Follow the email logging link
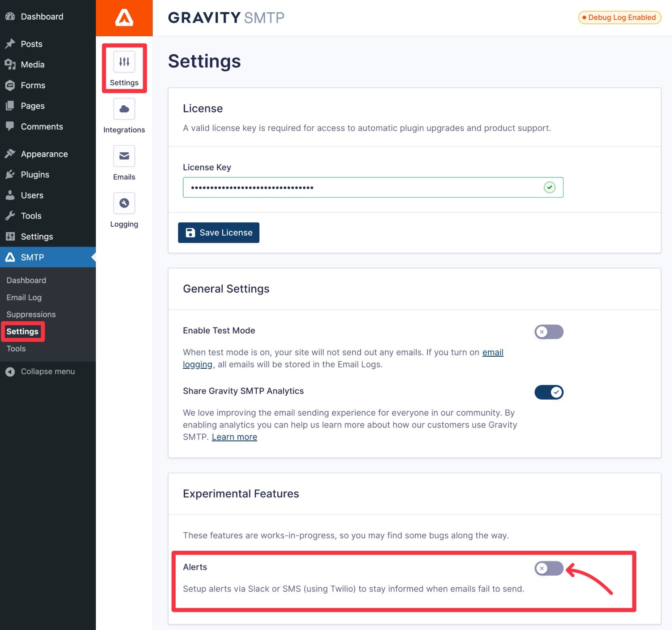Screen dimensions: 672x630 493,352
